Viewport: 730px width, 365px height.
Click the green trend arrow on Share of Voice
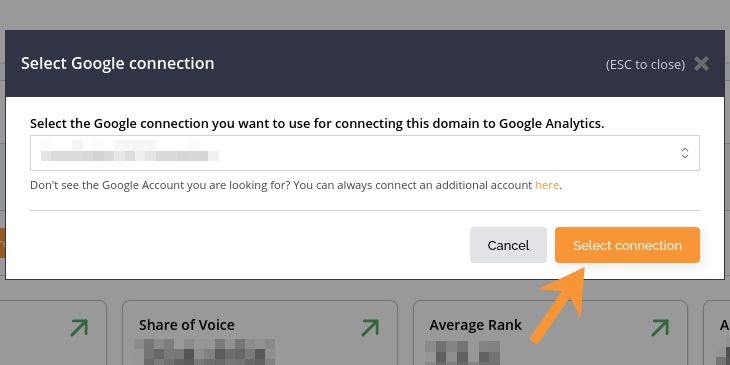pyautogui.click(x=370, y=327)
